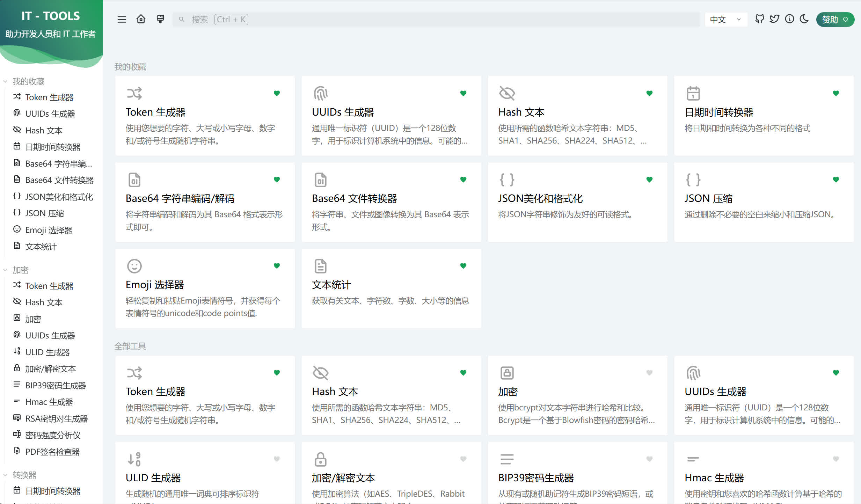Add ULID 生成器 to favorites heart
Viewport: 861px width, 504px height.
(277, 459)
